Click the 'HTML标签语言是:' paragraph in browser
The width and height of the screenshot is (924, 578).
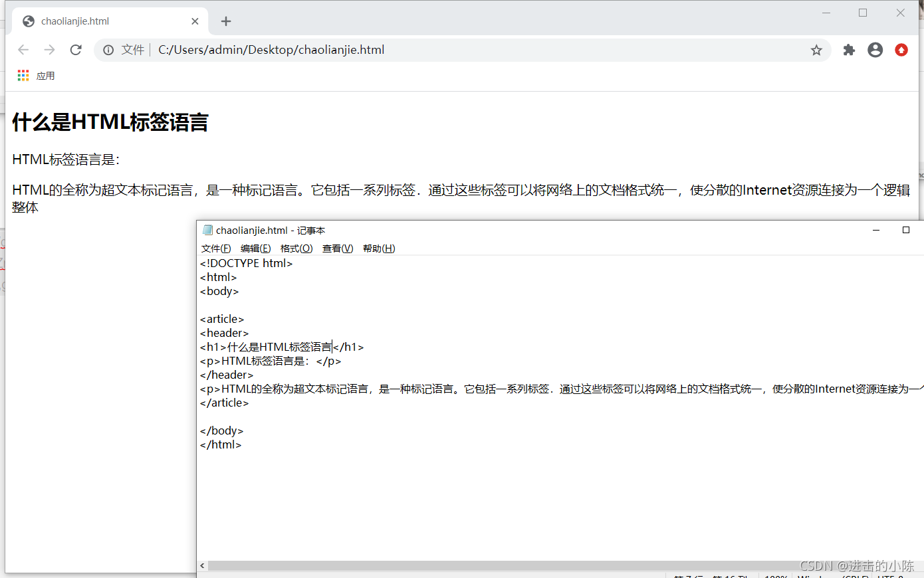point(66,159)
